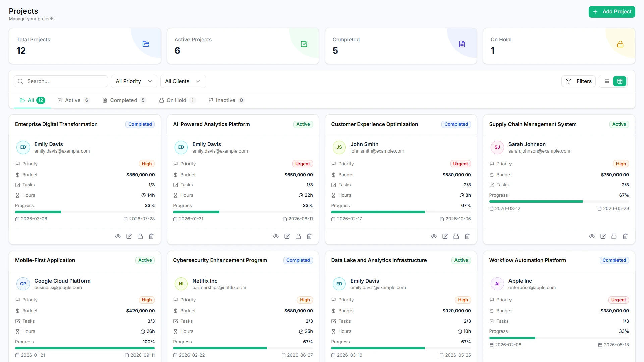Open the All Clients dropdown
644x362 pixels.
[183, 81]
